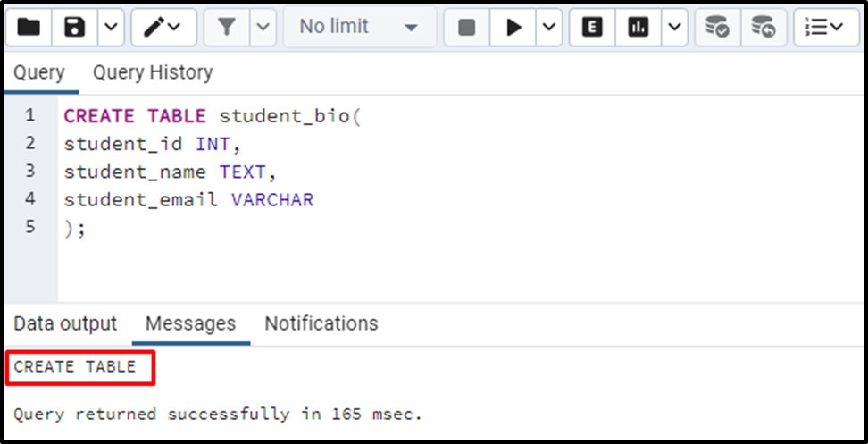Open file with the folder icon
Screen dimensions: 868x444
tap(29, 27)
